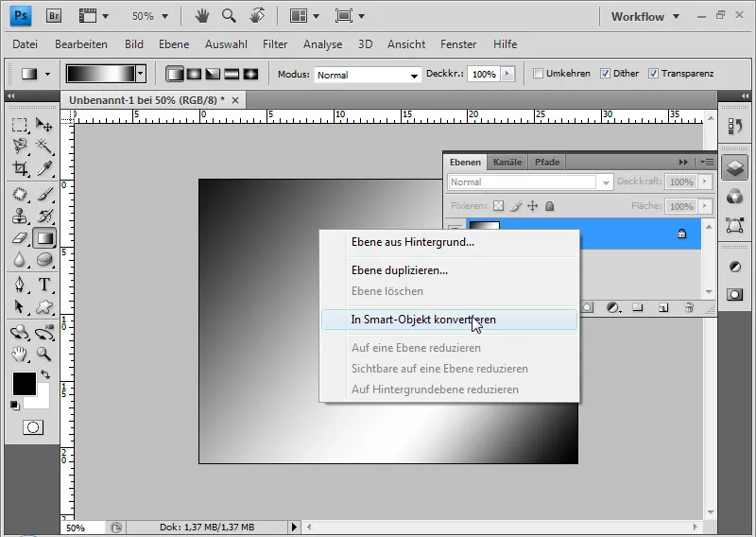This screenshot has width=756, height=537.
Task: Select the Gradient tool in toolbox
Action: [44, 238]
